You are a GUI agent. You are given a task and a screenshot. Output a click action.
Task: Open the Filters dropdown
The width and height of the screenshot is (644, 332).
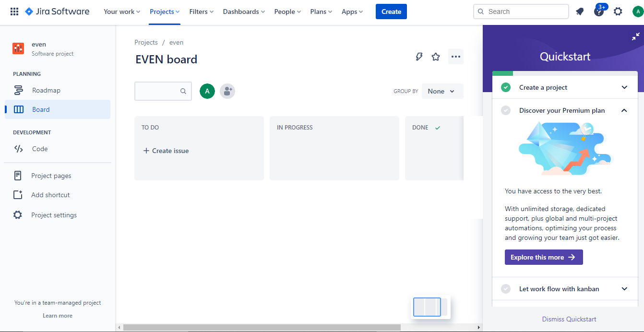pyautogui.click(x=202, y=12)
